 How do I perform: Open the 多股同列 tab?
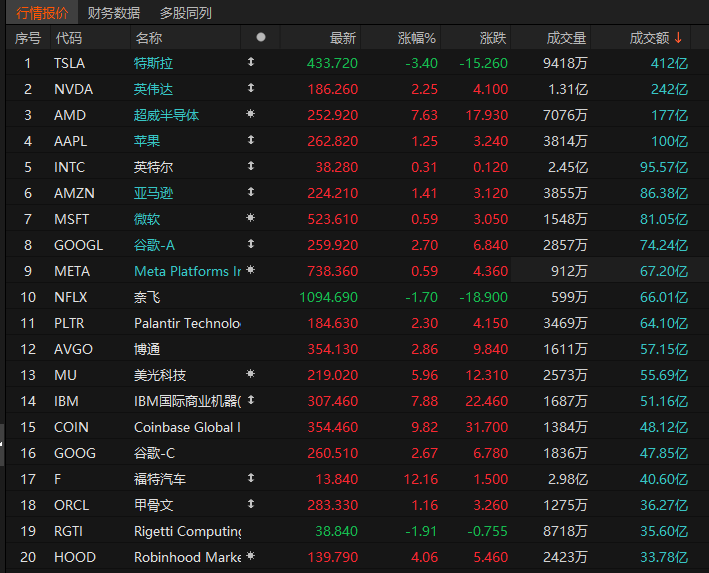[186, 13]
